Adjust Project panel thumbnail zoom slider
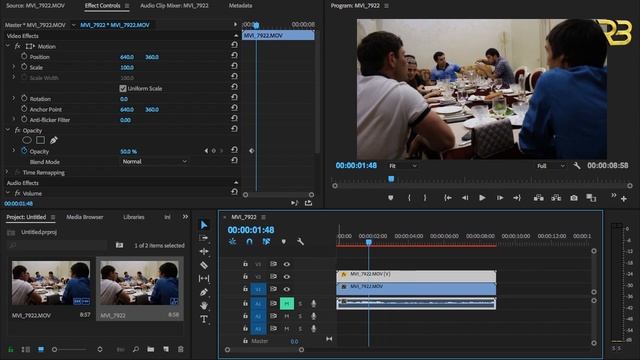 pyautogui.click(x=55, y=350)
